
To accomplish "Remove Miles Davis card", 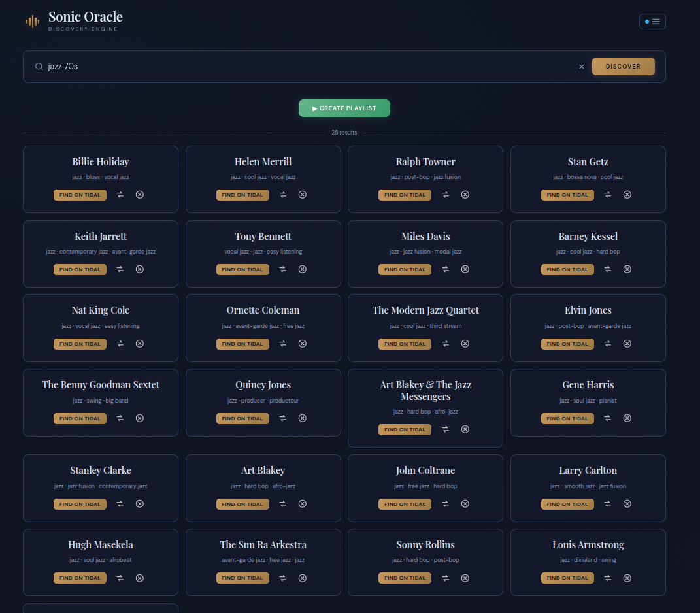I will (x=465, y=269).
